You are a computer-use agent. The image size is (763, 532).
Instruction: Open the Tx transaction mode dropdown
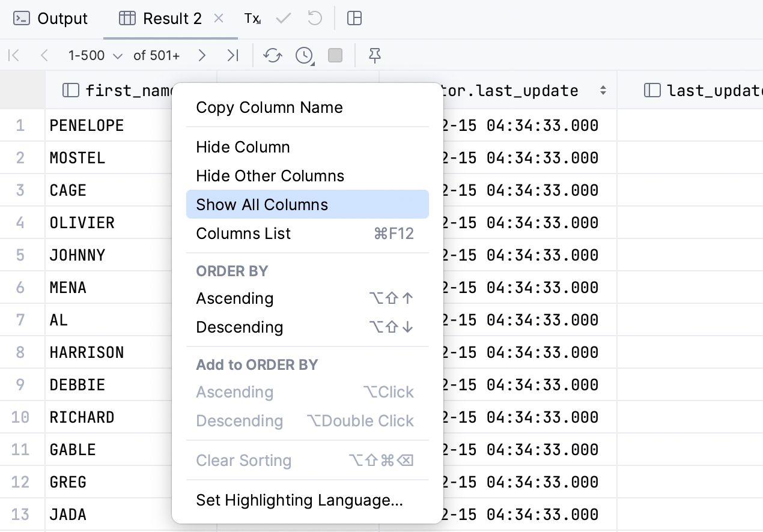tap(252, 19)
